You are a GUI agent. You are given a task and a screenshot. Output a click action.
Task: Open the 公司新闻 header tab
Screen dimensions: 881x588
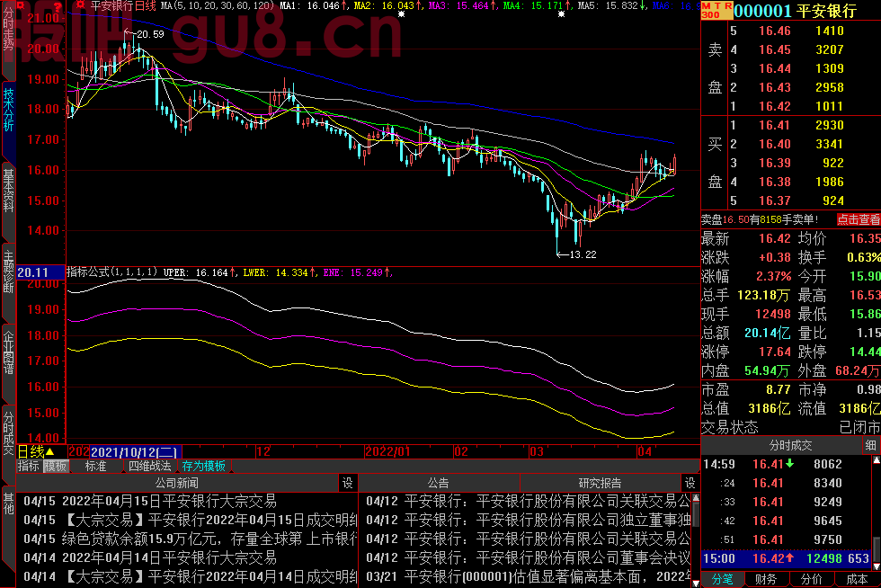click(177, 483)
